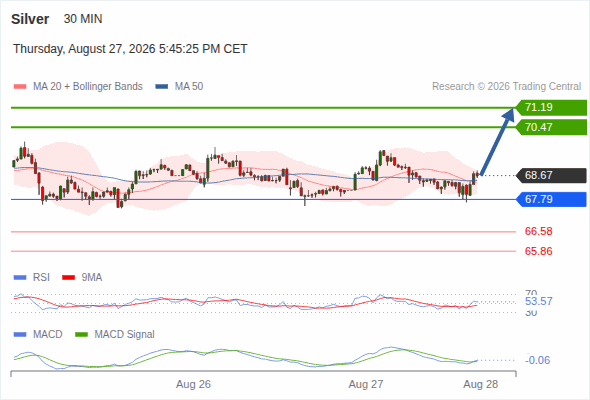Click the MA 20 + Bollinger Bands legend swatch
This screenshot has width=590, height=400.
click(20, 87)
